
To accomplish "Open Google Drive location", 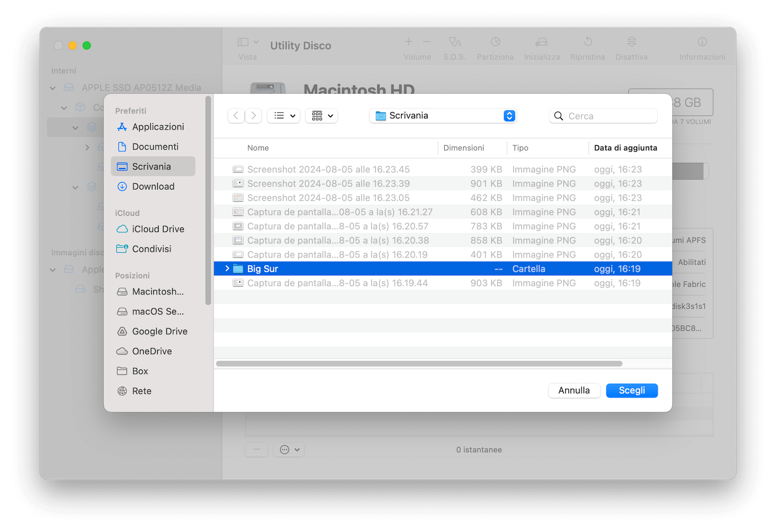I will point(153,331).
